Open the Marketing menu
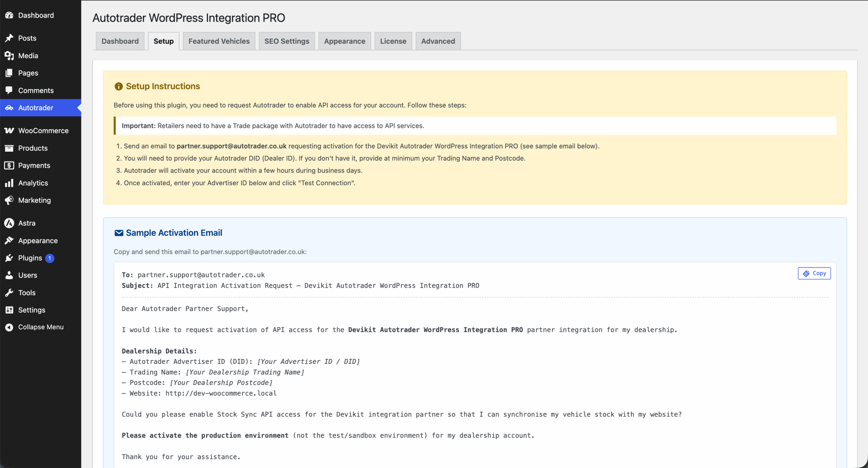The width and height of the screenshot is (868, 468). 41,200
